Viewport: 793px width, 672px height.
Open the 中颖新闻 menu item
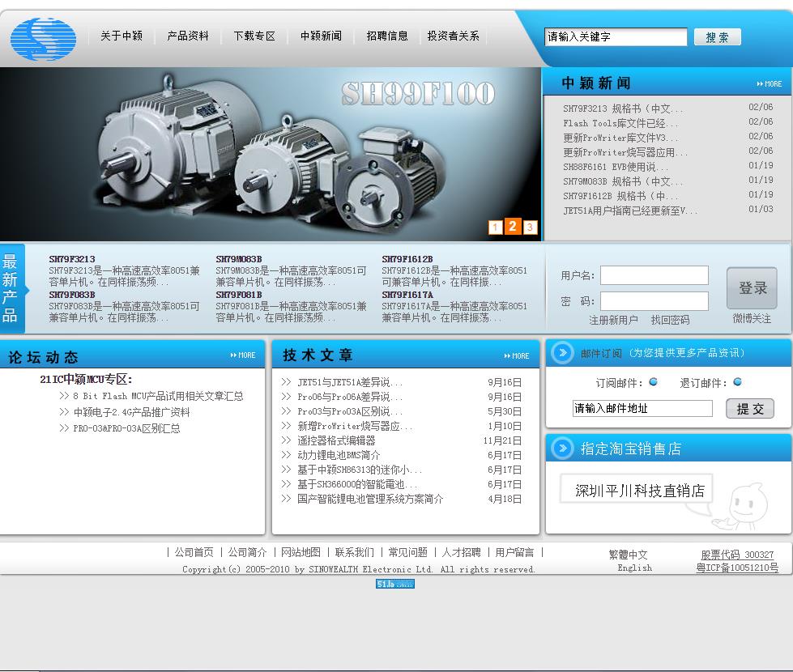pos(321,36)
